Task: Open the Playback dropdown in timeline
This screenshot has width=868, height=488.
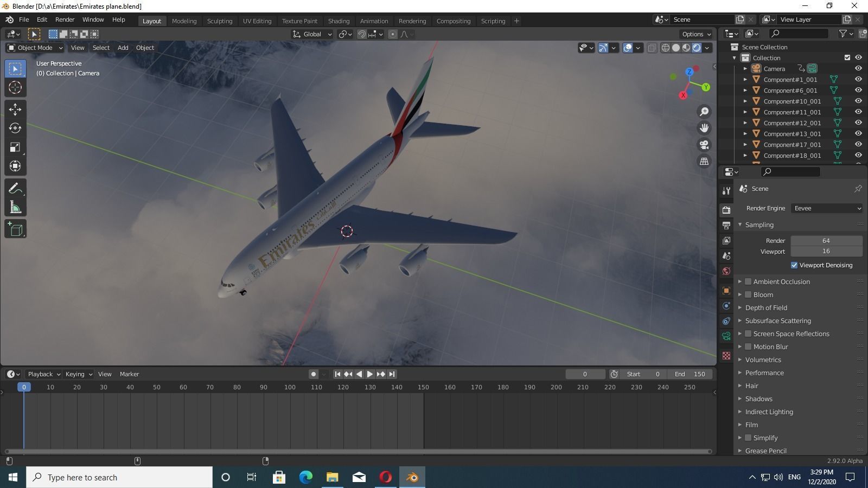Action: click(x=43, y=374)
